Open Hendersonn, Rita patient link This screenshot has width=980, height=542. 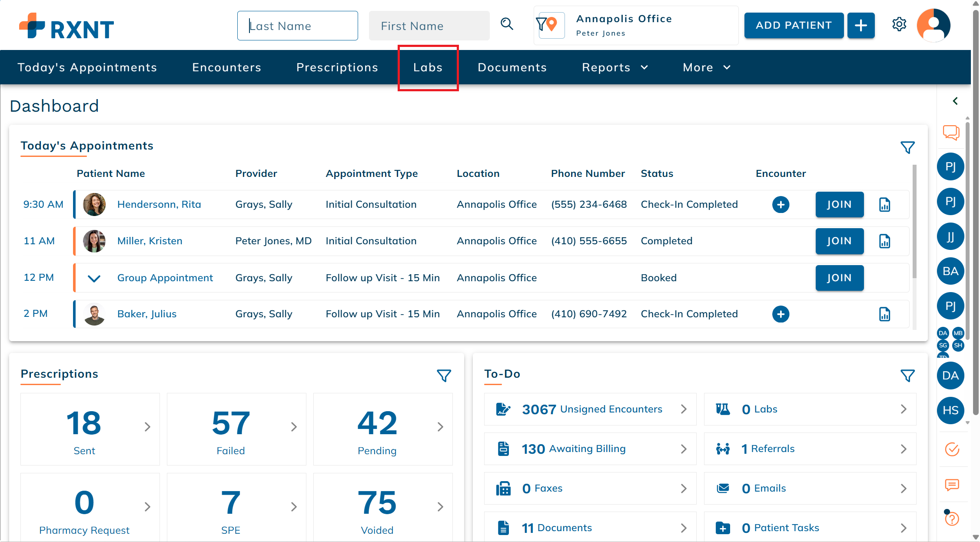pyautogui.click(x=159, y=205)
